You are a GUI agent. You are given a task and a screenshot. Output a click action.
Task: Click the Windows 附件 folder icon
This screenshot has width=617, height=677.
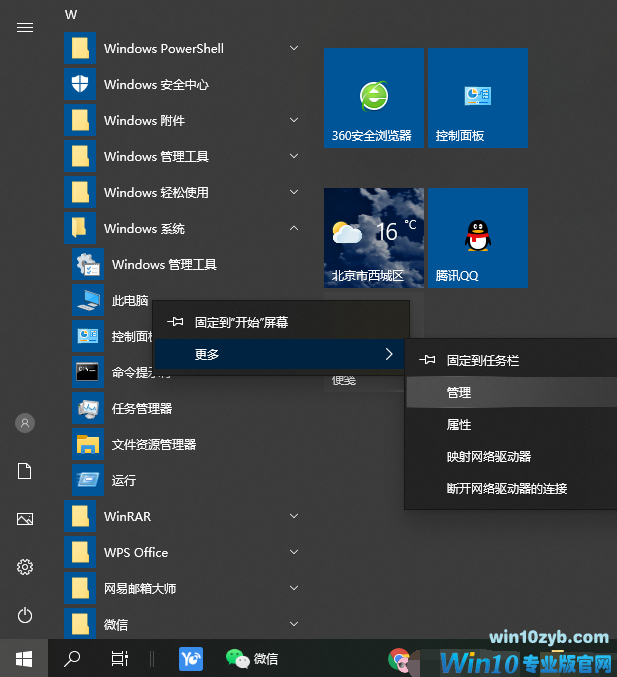point(80,120)
